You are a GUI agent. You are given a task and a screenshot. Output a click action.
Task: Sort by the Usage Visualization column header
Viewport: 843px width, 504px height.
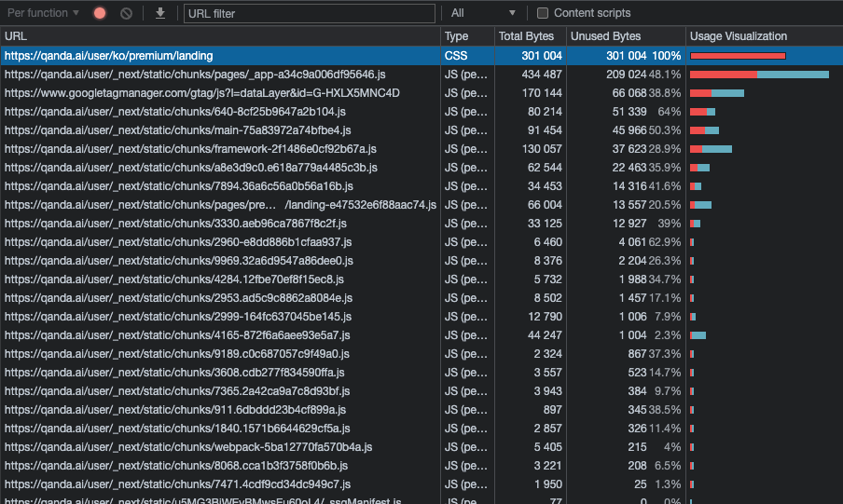tap(765, 36)
